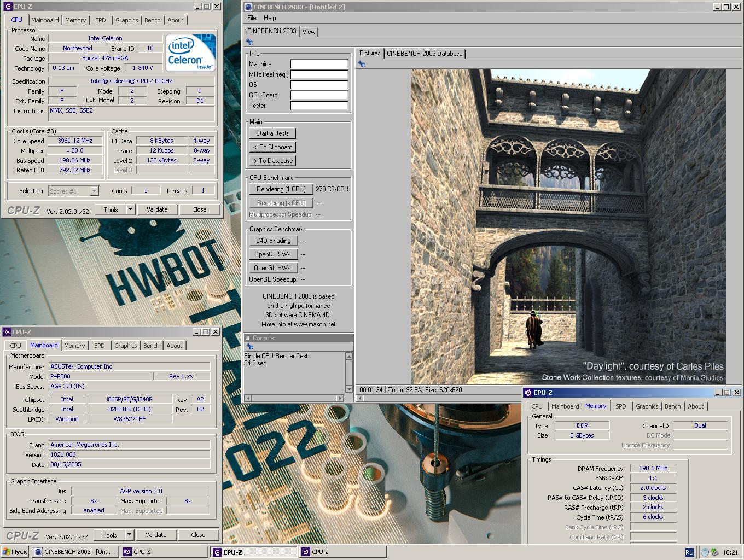Click Console vertical scrollbar down arrow
This screenshot has width=744, height=560.
pyautogui.click(x=350, y=389)
